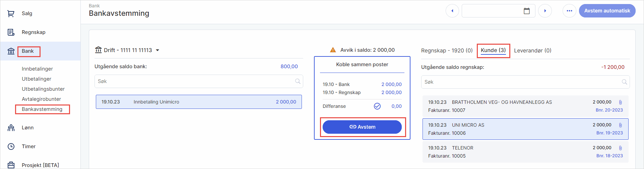Select the Innbetaling Unimicro bank transaction

[199, 102]
